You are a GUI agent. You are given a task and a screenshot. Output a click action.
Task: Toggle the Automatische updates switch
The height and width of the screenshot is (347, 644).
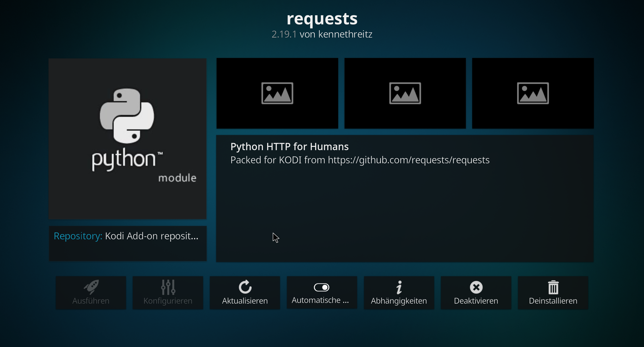coord(322,287)
